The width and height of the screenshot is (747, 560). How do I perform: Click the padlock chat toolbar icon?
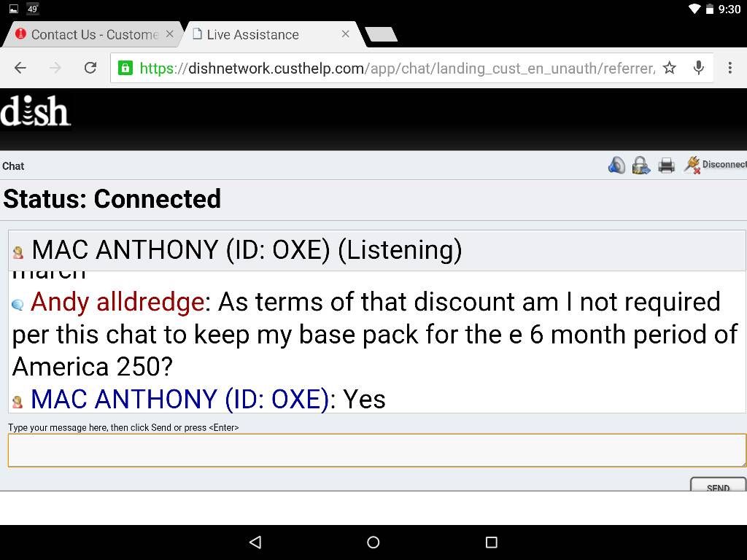(640, 166)
